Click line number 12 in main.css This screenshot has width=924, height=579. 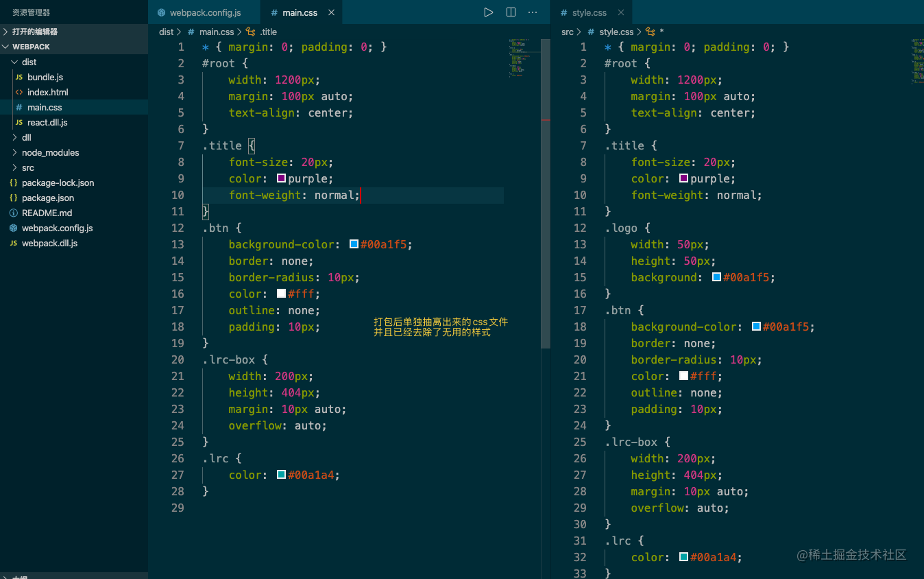click(178, 228)
